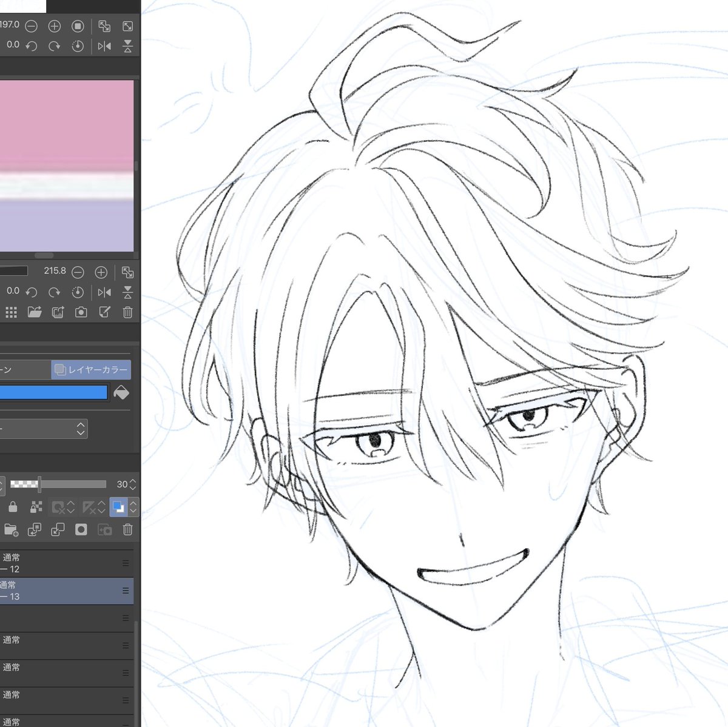Rotate canvas left in the Navigator
This screenshot has height=727, width=728.
coord(31,46)
